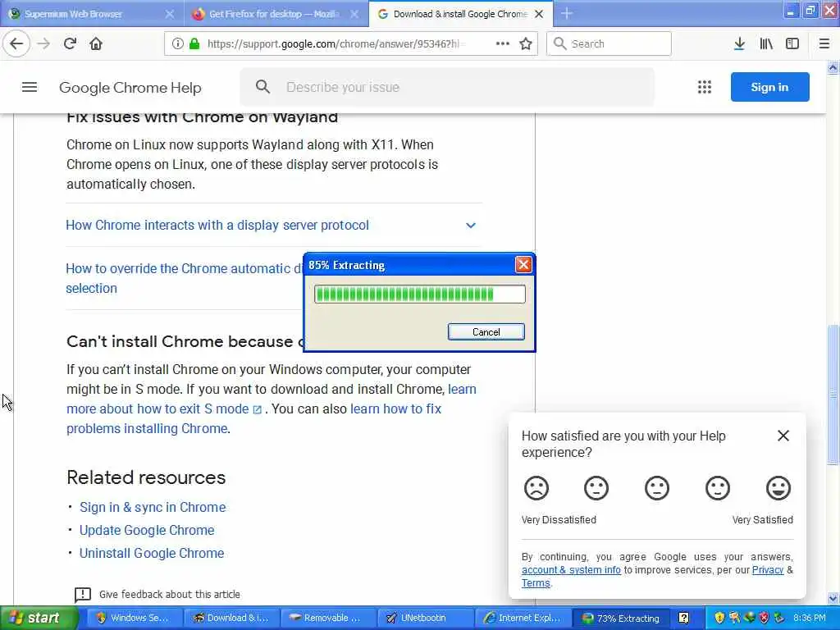Open the Windows start menu
Viewport: 840px width, 630px height.
coord(38,618)
